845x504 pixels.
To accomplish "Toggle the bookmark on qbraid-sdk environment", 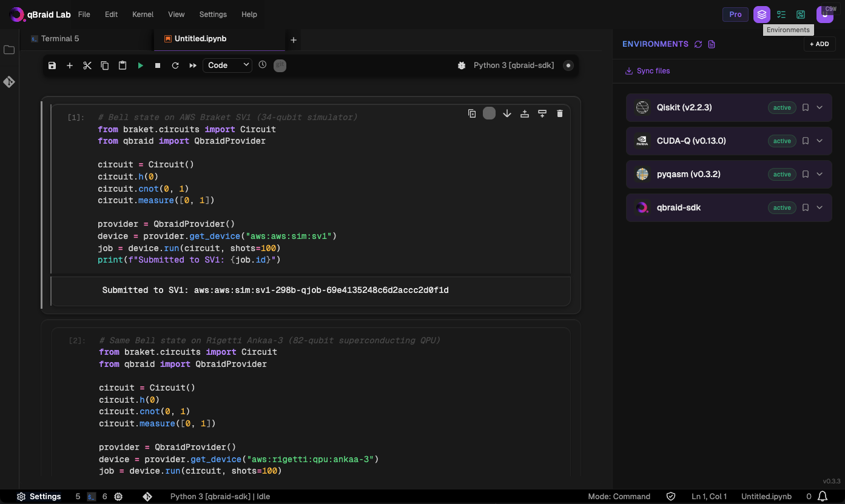I will (806, 207).
